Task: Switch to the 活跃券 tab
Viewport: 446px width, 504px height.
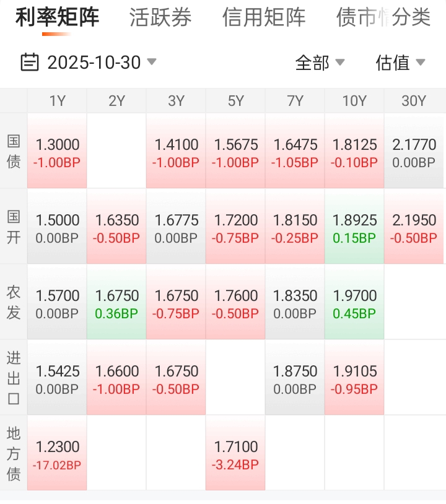Action: point(160,17)
